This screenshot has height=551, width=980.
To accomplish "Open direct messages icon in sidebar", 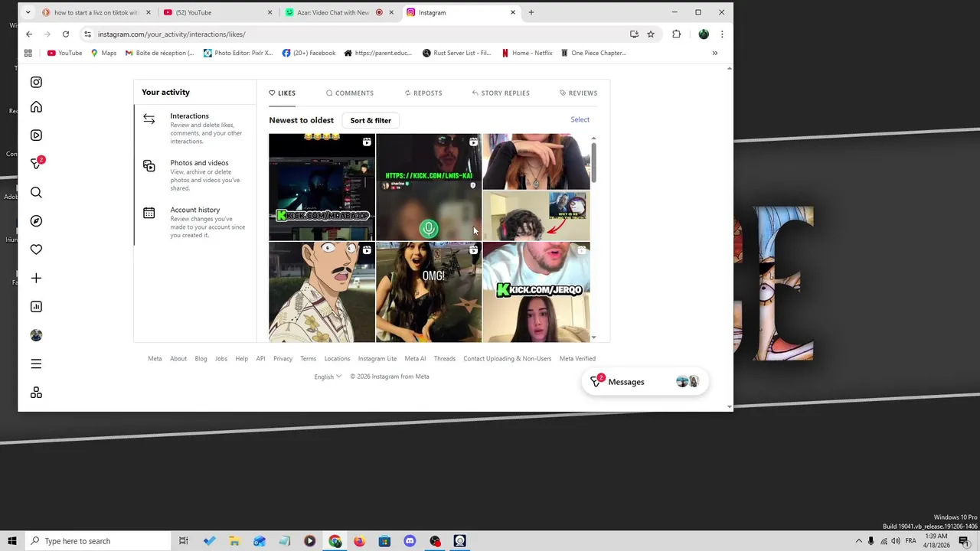I will (x=36, y=164).
